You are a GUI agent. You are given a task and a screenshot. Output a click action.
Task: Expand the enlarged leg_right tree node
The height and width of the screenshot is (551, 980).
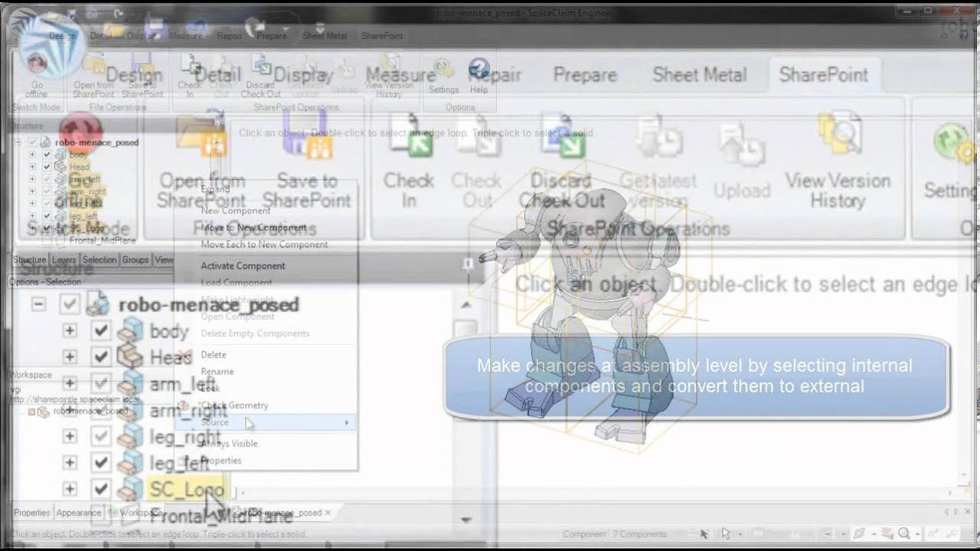coord(70,436)
